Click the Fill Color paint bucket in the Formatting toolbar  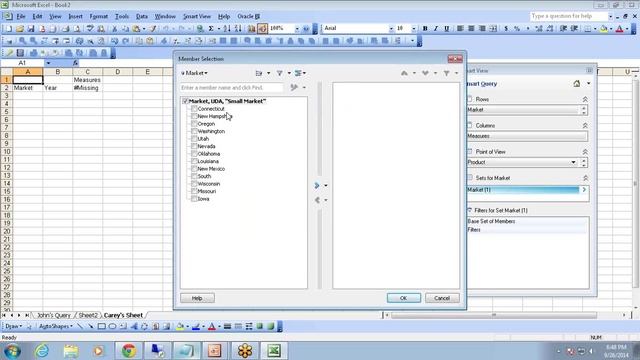coord(604,29)
